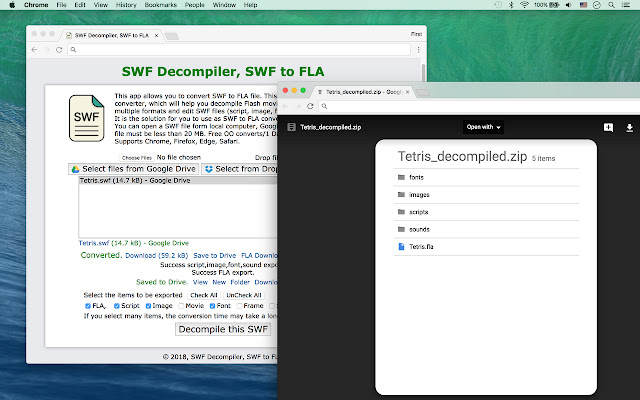Click the fonts folder icon
The image size is (640, 400).
(401, 176)
